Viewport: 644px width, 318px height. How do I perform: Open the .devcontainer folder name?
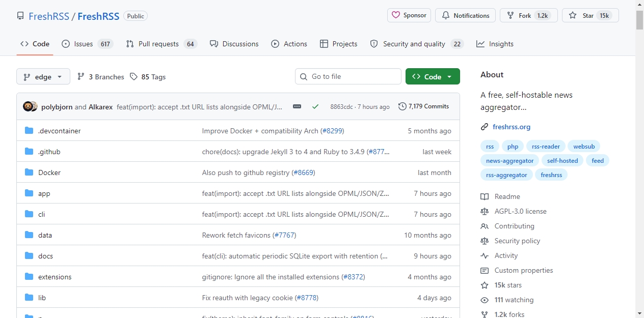60,131
